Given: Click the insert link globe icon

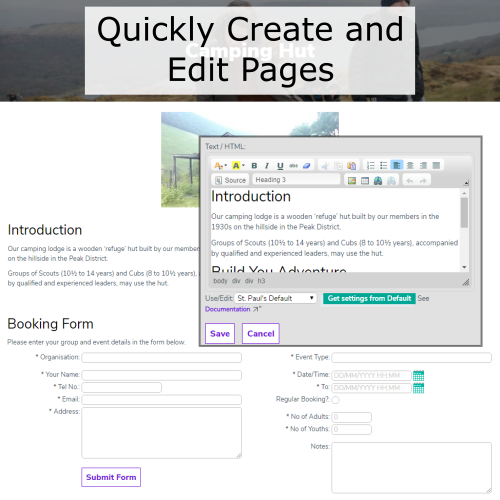Looking at the screenshot, I should pyautogui.click(x=378, y=181).
